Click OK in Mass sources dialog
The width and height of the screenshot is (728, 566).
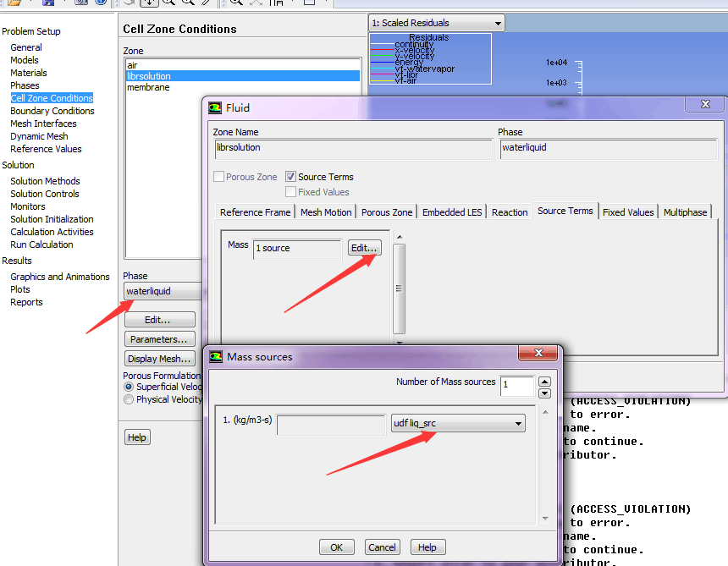click(337, 547)
